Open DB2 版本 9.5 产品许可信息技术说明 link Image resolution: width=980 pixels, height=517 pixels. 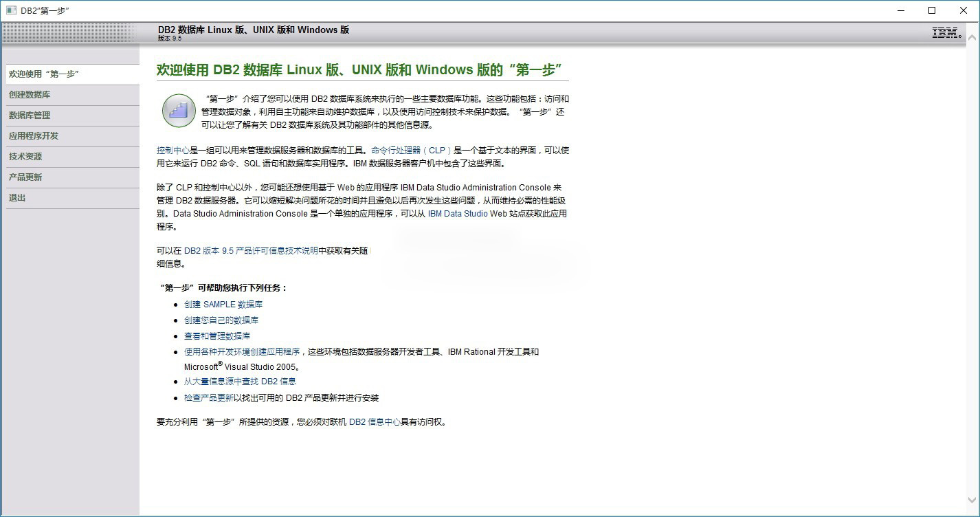251,251
